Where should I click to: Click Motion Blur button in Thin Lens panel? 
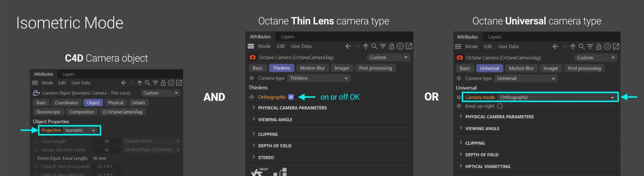[x=312, y=68]
